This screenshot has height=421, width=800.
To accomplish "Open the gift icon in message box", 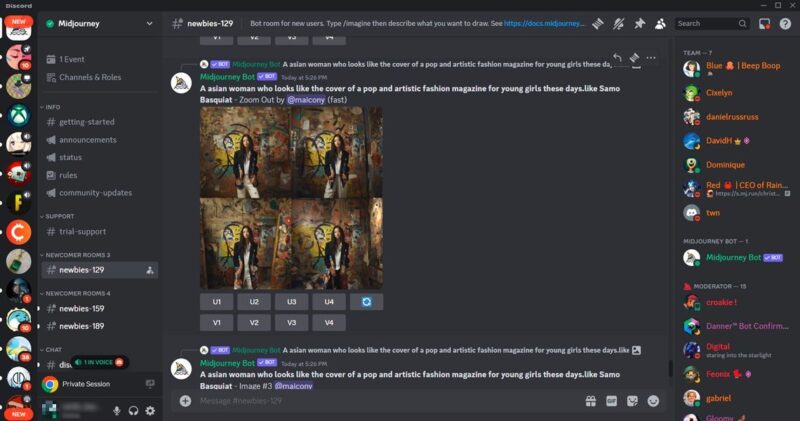I will pyautogui.click(x=591, y=401).
